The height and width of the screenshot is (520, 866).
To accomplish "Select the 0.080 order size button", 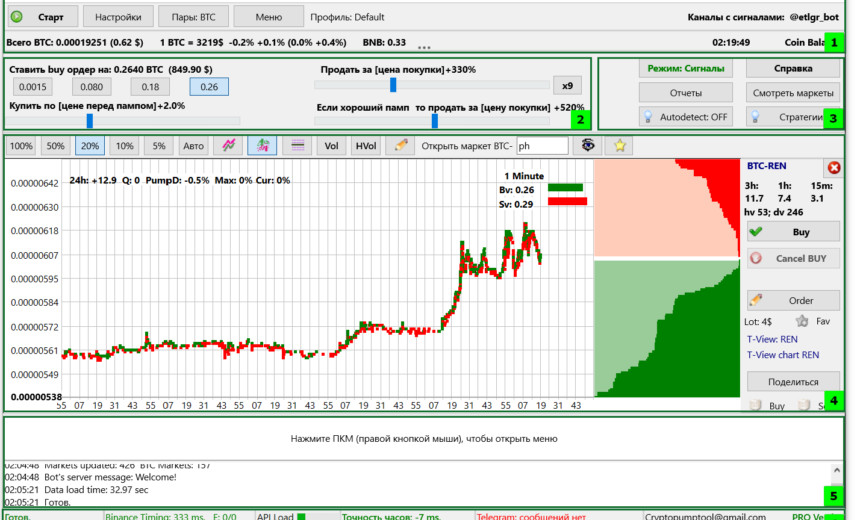I will pos(92,87).
